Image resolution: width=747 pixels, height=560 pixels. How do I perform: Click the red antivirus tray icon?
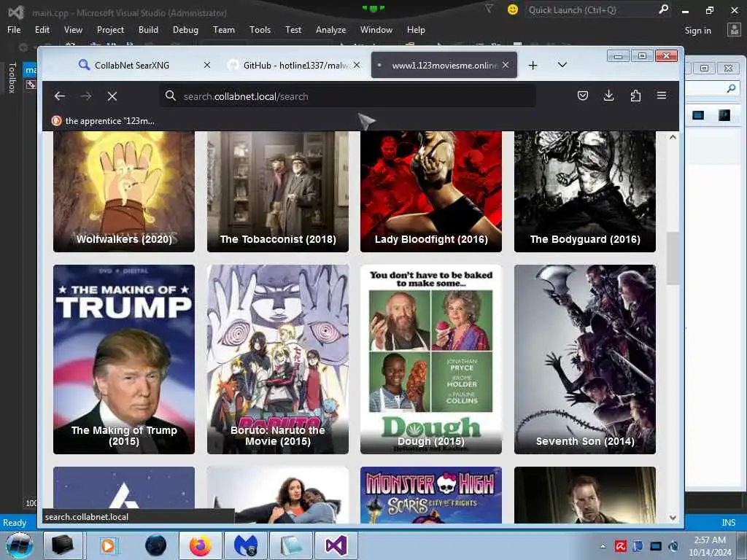tap(620, 545)
